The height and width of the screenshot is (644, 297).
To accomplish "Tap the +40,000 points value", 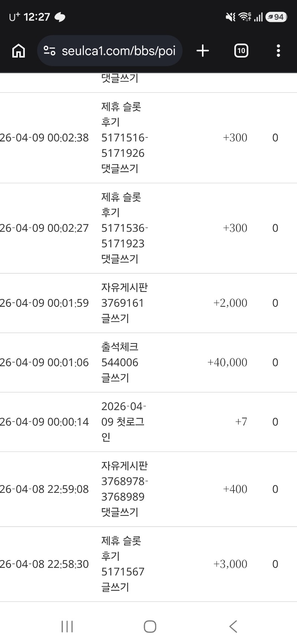I will [x=227, y=362].
